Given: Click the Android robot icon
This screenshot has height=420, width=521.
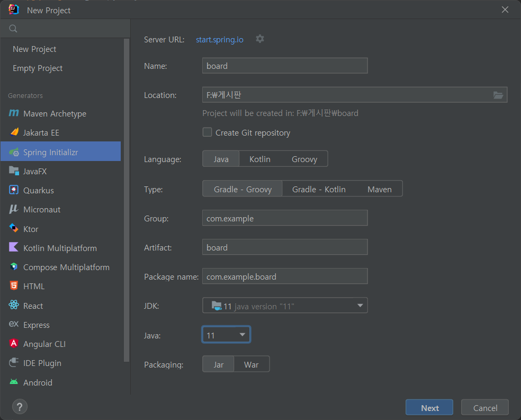Looking at the screenshot, I should [x=14, y=382].
